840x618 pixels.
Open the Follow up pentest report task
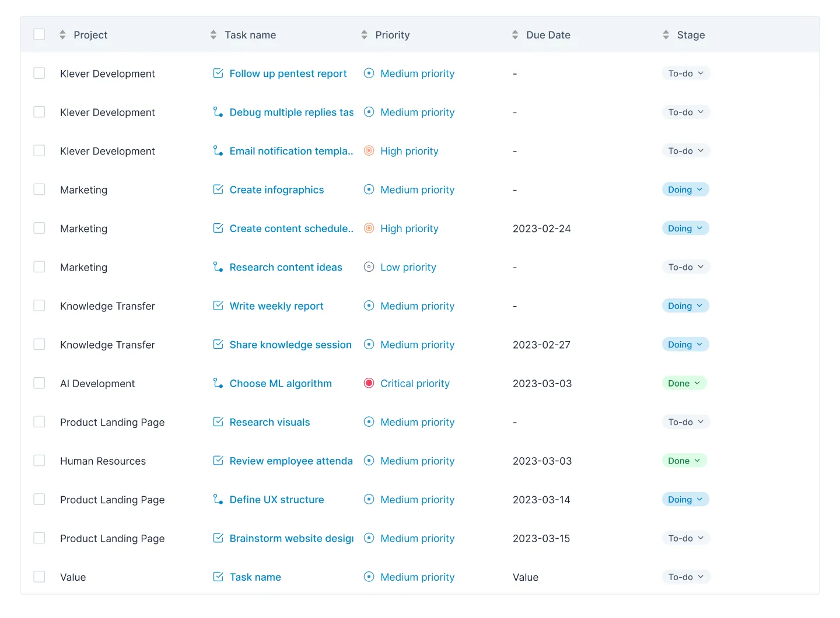click(x=288, y=73)
